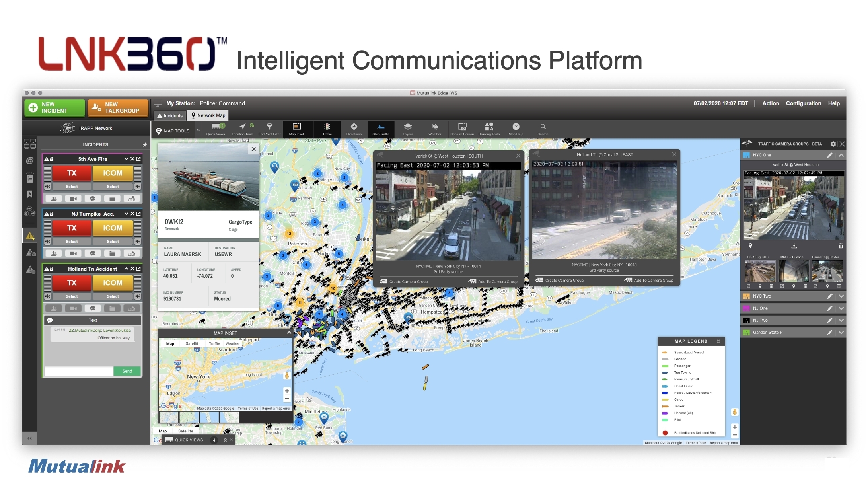Switch to the Incidents tab

(170, 116)
